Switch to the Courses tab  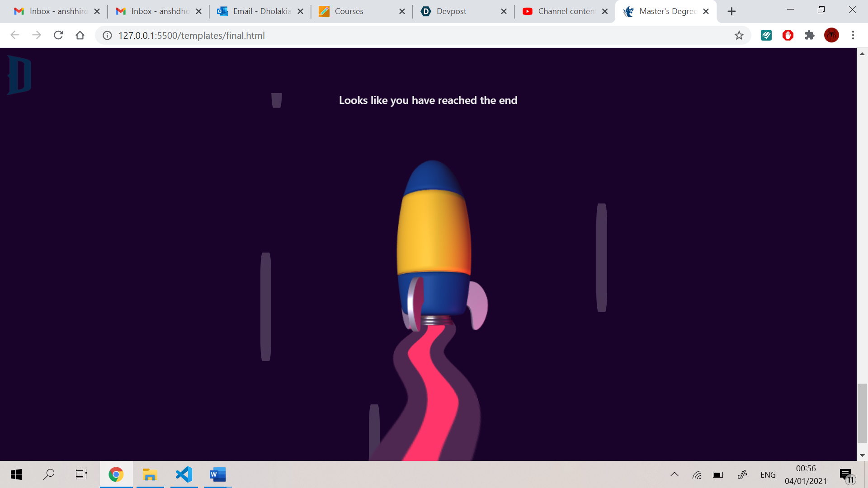point(355,11)
